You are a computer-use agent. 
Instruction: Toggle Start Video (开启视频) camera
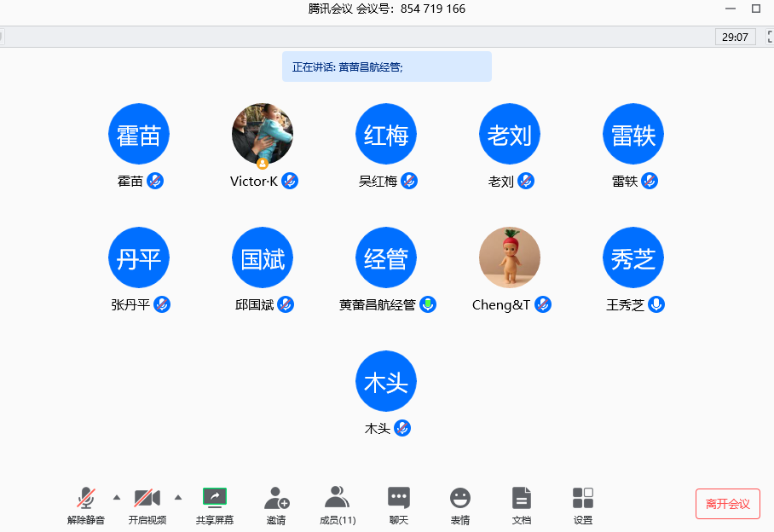tap(147, 498)
